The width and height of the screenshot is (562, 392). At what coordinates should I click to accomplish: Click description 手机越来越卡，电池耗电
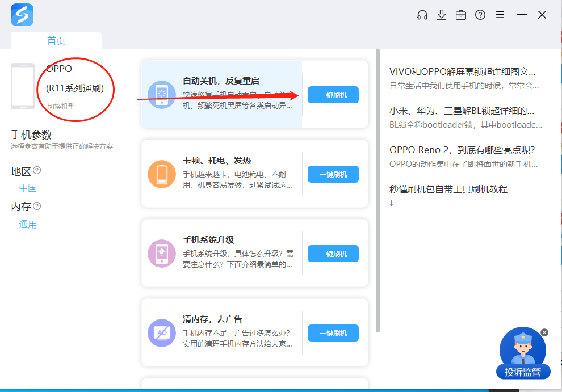pyautogui.click(x=237, y=180)
